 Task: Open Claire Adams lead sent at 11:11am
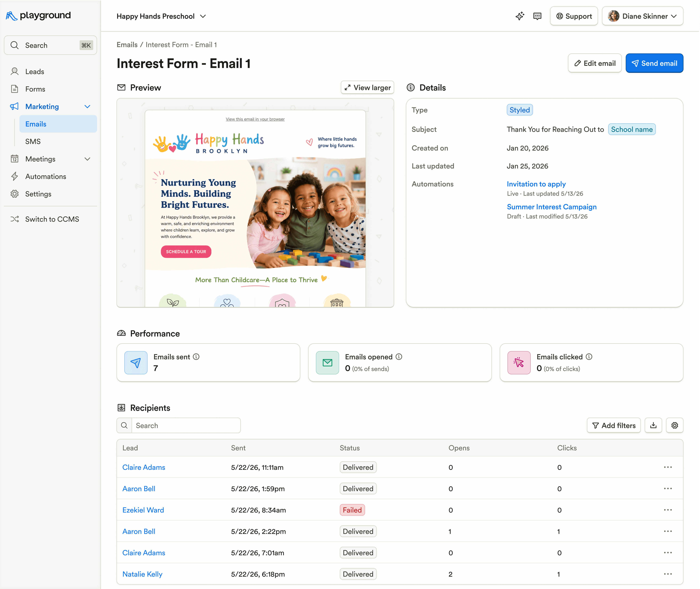coord(144,467)
